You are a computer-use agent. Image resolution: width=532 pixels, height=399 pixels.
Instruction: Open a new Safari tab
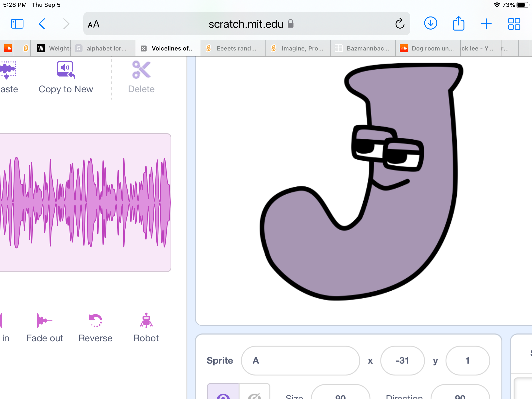(x=486, y=24)
